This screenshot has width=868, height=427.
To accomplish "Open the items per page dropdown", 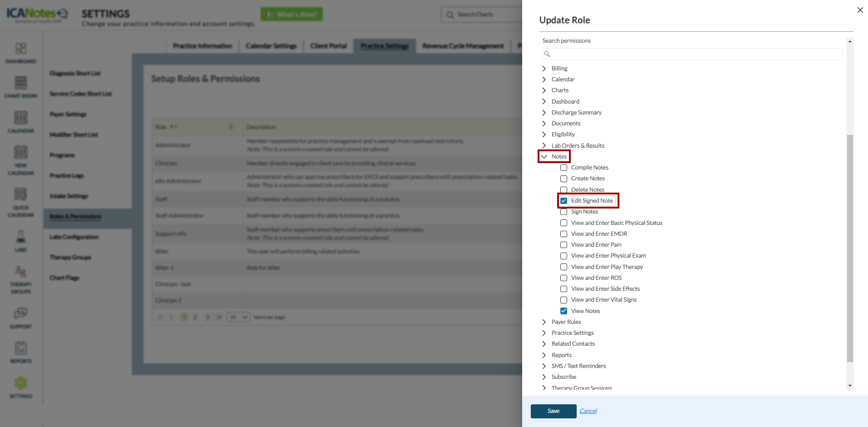I will tap(239, 317).
